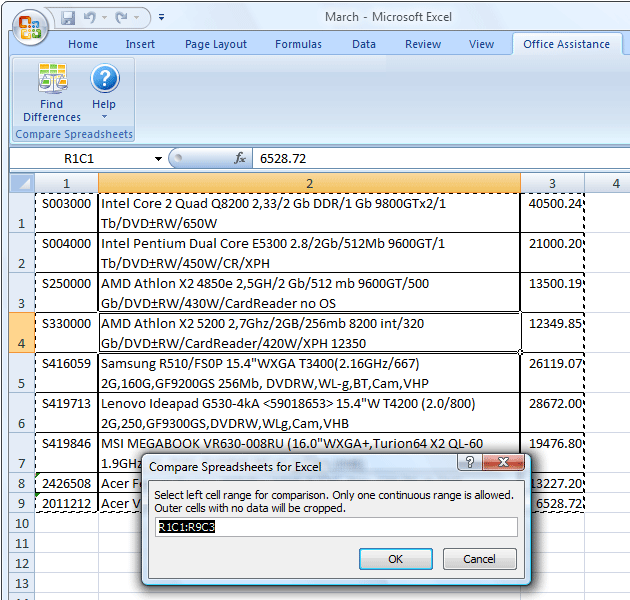Click cell S419713
The height and width of the screenshot is (600, 630).
(67, 413)
